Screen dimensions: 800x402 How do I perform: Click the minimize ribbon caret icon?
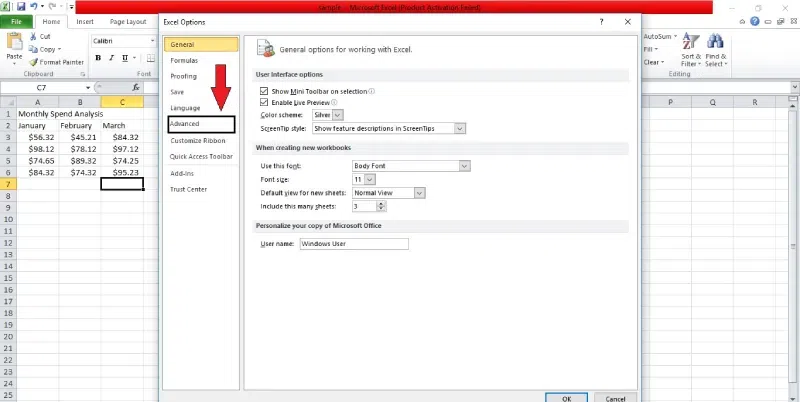click(x=743, y=21)
